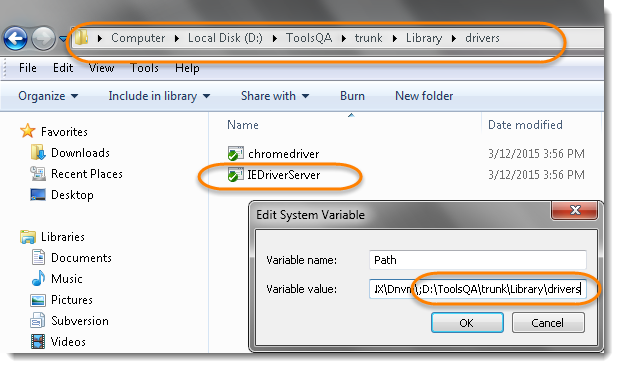
Task: Open the Edit menu
Action: point(63,68)
